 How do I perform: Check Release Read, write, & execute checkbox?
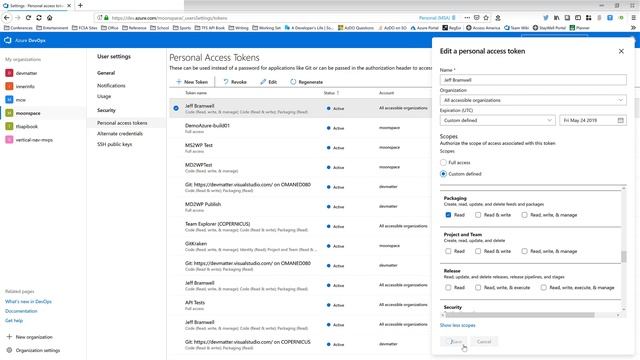478,287
